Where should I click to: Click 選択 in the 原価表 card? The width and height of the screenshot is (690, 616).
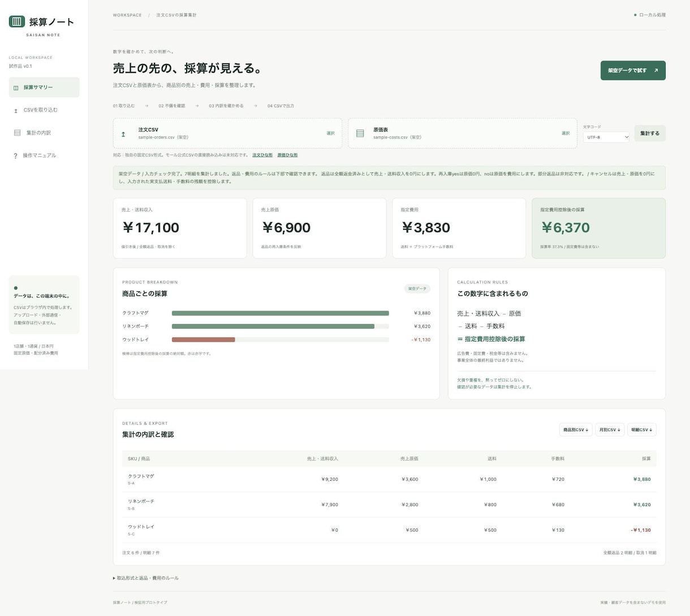pos(566,133)
